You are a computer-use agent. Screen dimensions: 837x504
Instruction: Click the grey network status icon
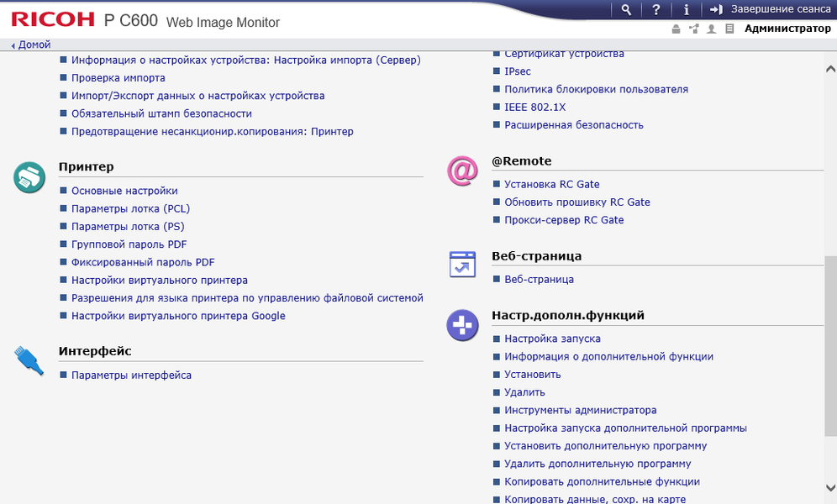click(x=693, y=29)
